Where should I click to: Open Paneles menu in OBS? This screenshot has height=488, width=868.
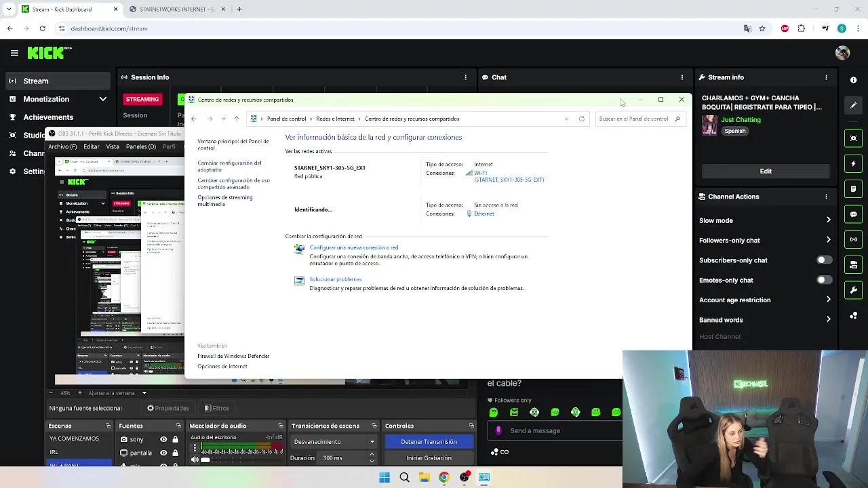[x=141, y=146]
